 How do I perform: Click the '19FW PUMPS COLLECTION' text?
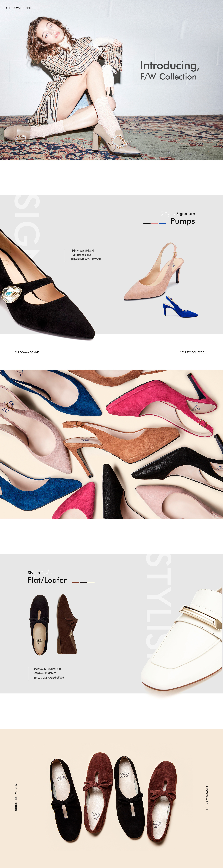[86, 259]
